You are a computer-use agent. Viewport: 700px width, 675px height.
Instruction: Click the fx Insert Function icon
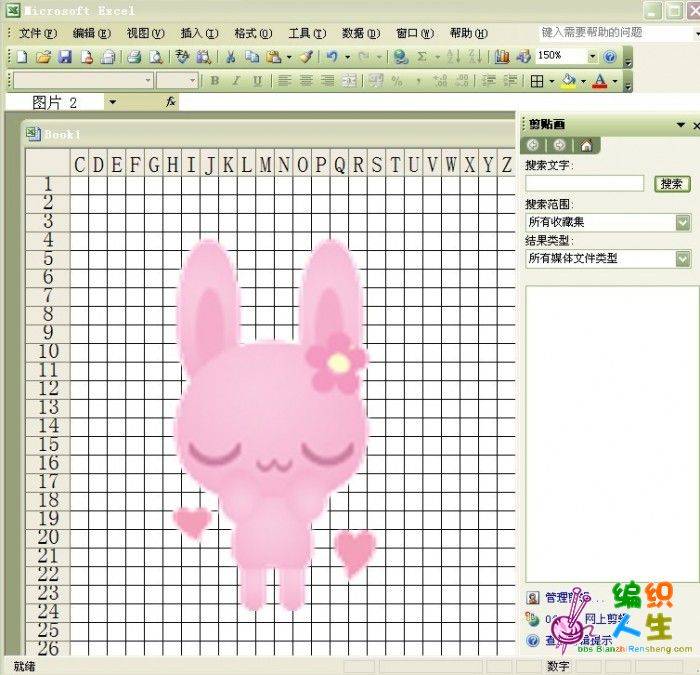(x=170, y=102)
